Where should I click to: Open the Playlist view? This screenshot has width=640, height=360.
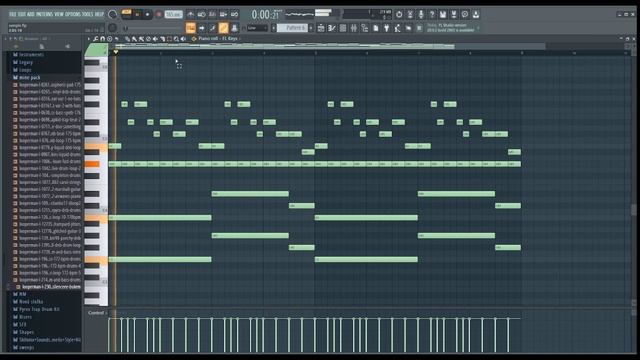point(321,28)
